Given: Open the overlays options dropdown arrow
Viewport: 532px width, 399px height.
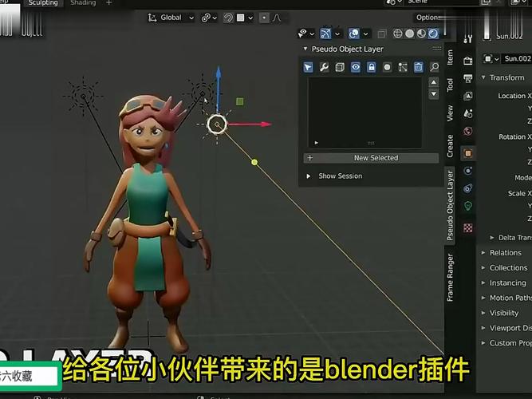Looking at the screenshot, I should (366, 34).
